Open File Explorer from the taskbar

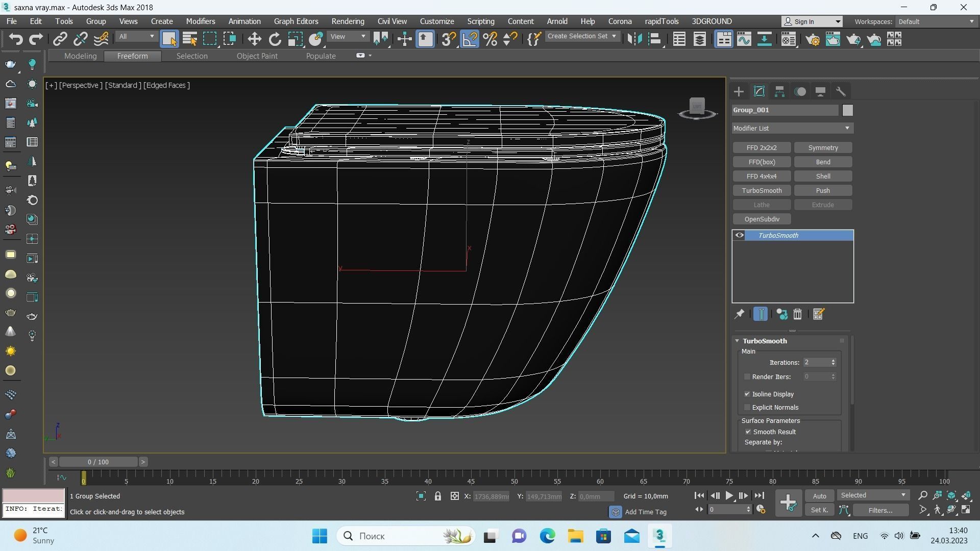pyautogui.click(x=575, y=536)
